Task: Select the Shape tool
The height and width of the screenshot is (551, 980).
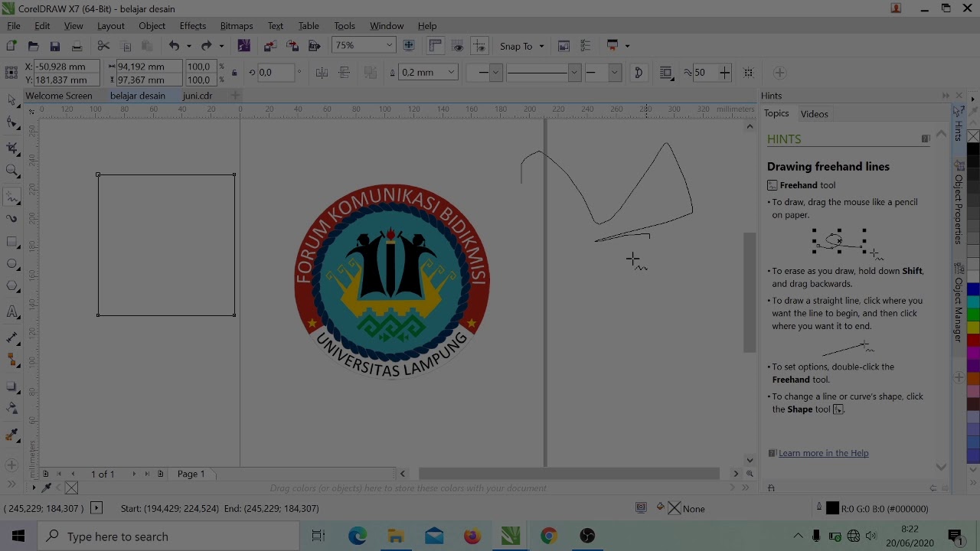Action: (11, 123)
